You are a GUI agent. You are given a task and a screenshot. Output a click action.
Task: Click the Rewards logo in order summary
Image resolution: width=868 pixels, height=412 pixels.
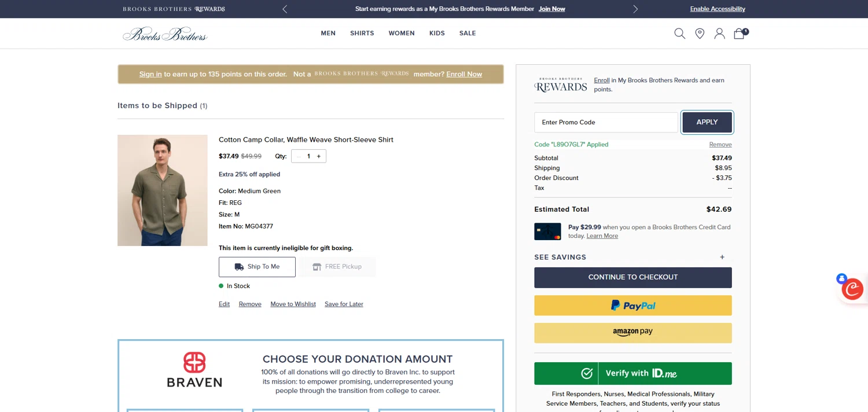[x=560, y=85]
